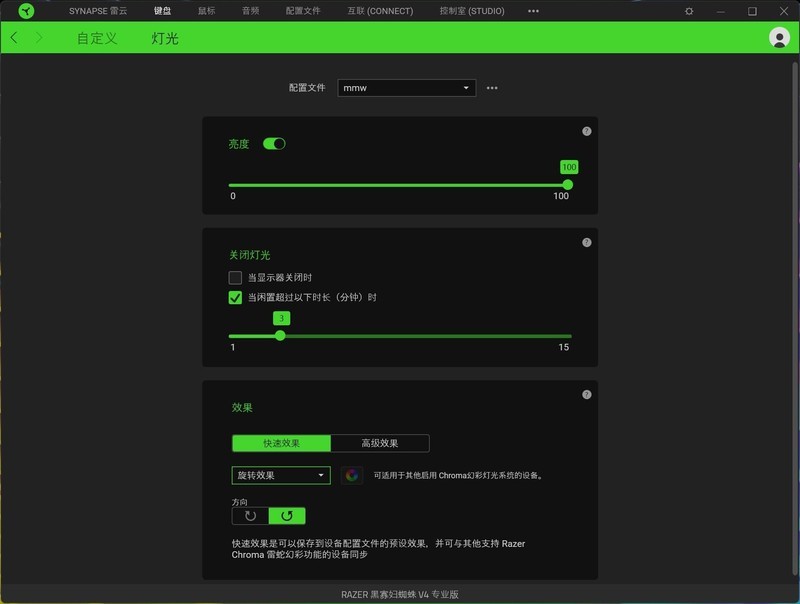The width and height of the screenshot is (800, 604).
Task: Click the 关闭灯光 section heading
Action: click(249, 255)
